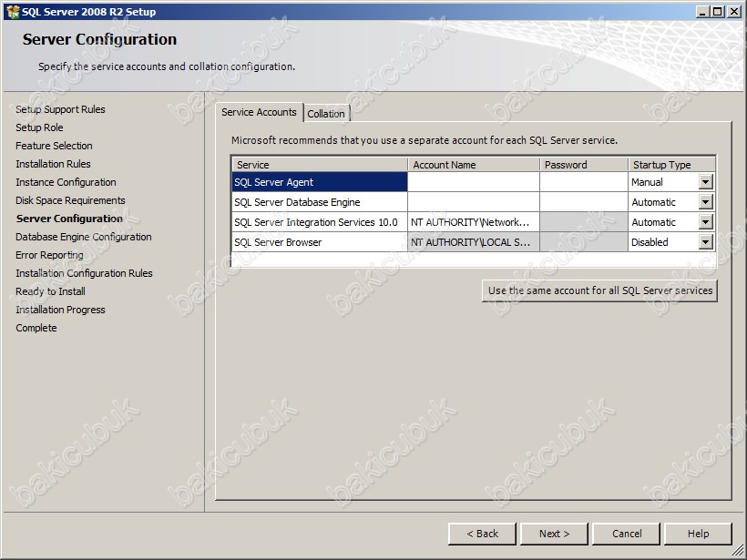Click Error Reporting in the step list

point(49,255)
